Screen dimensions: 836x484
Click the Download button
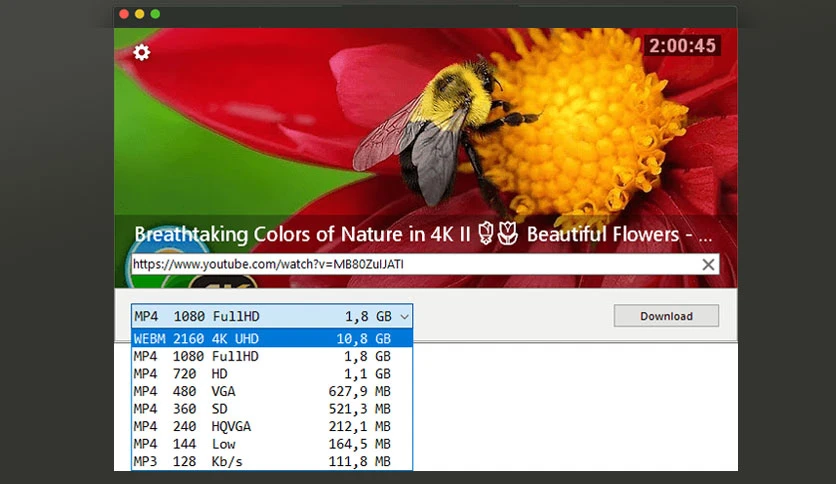[x=666, y=316]
